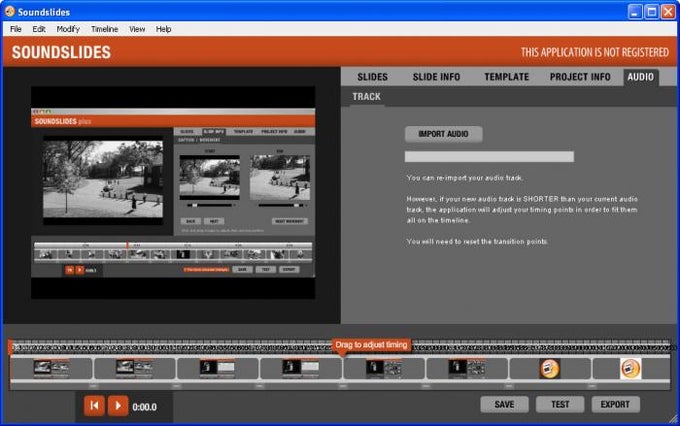680x426 pixels.
Task: Click the window resize grip corner
Action: 673,418
